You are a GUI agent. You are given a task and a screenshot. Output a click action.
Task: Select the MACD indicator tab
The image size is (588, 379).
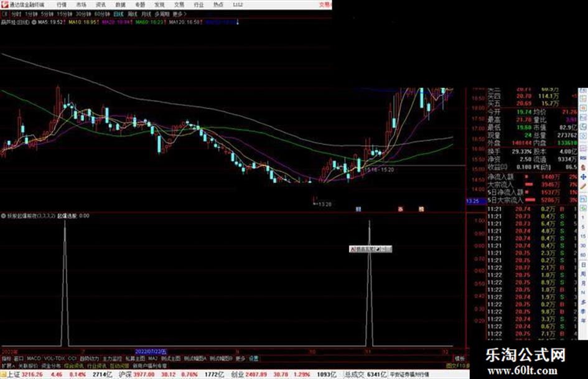34,358
